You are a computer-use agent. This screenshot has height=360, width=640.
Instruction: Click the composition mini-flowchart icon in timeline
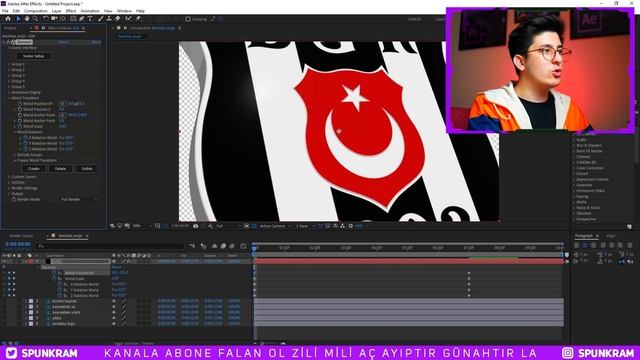pyautogui.click(x=192, y=246)
